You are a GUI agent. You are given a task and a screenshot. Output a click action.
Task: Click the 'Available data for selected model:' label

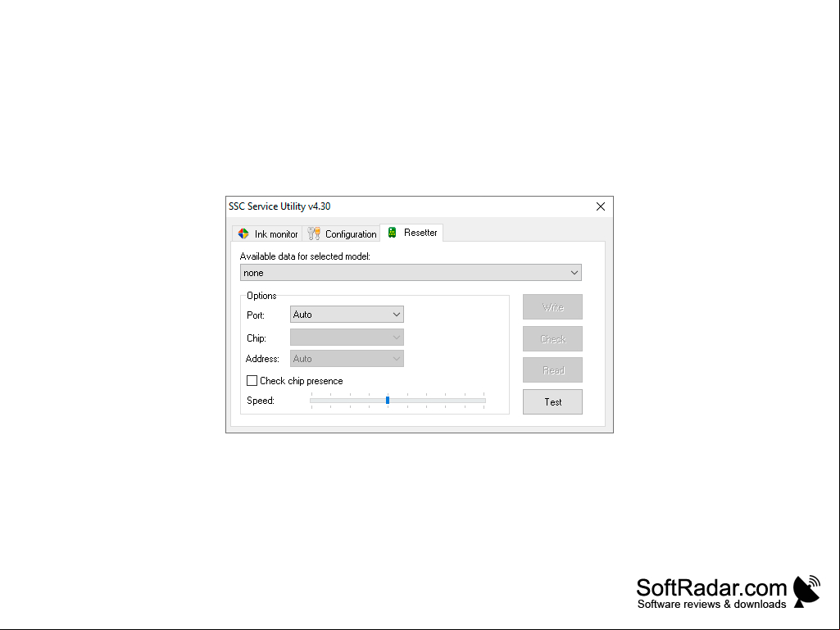[305, 256]
